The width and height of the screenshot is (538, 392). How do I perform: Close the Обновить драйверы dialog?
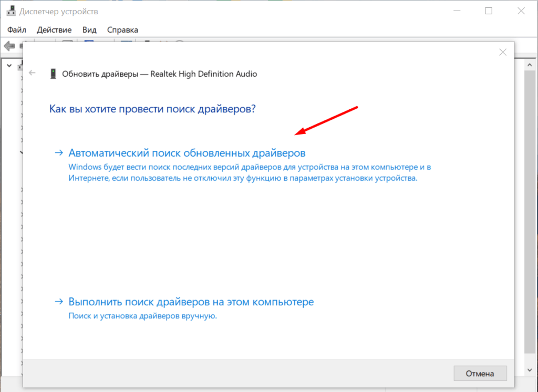point(502,52)
